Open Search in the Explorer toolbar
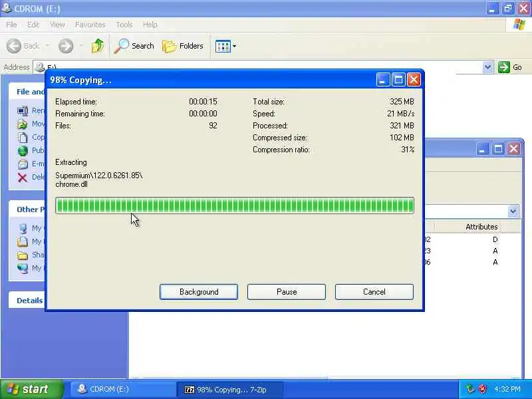This screenshot has height=399, width=532. (x=134, y=46)
